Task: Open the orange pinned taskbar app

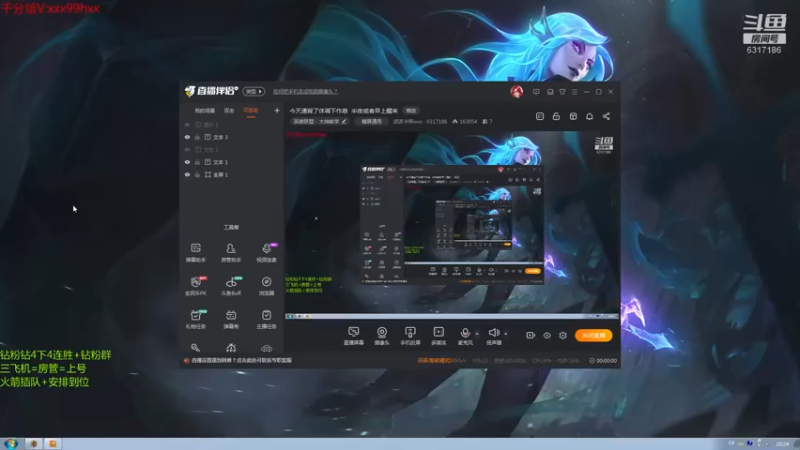Action: (x=53, y=443)
